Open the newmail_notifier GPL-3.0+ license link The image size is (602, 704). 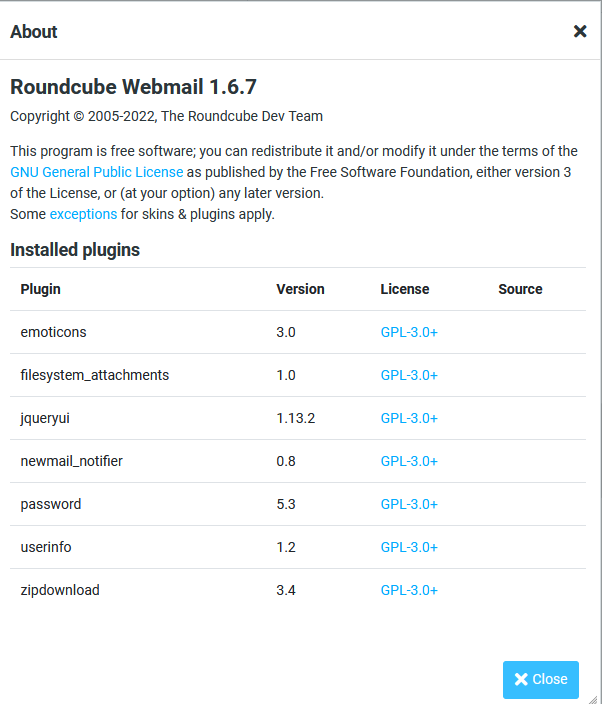[409, 461]
